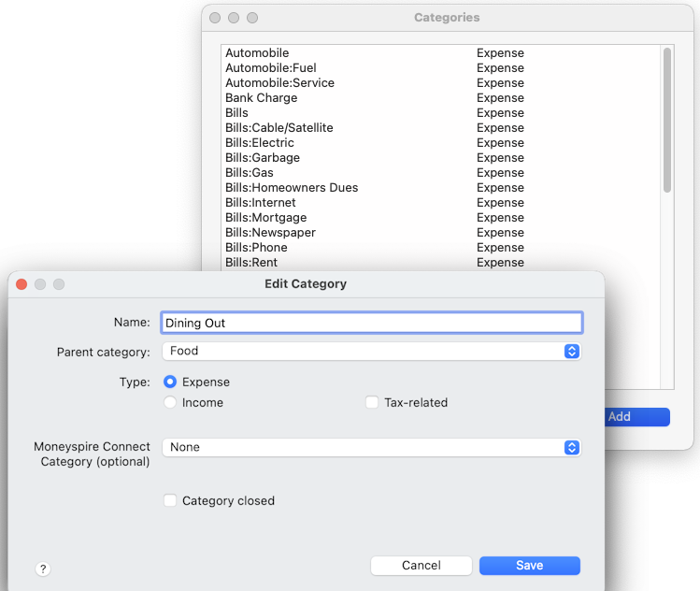Screen dimensions: 700x591
Task: Select the Bills:Newspaper row
Action: click(x=440, y=232)
